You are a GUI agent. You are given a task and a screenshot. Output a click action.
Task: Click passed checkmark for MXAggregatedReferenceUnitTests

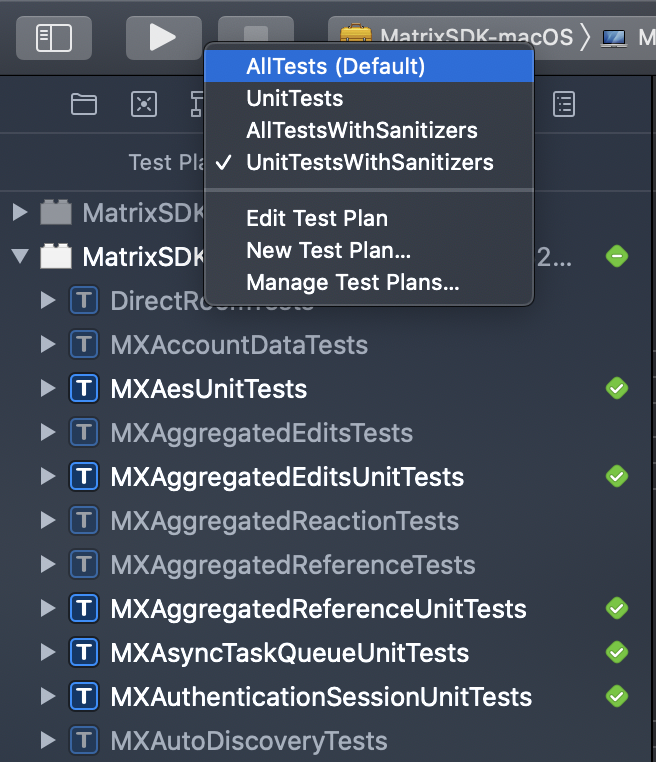click(617, 608)
